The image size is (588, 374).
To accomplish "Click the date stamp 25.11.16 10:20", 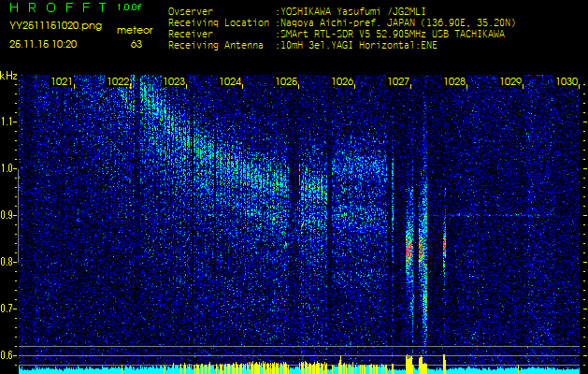I will (x=43, y=44).
